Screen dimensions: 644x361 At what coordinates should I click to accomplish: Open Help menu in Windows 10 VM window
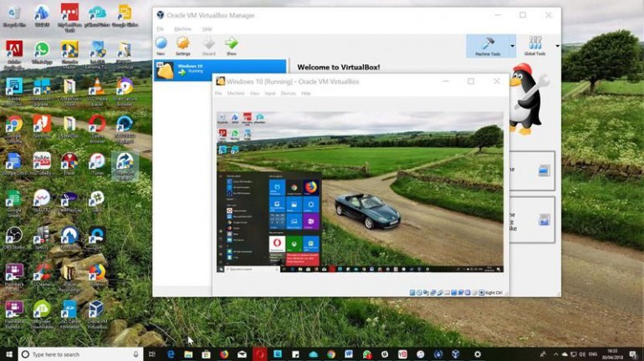[x=306, y=94]
